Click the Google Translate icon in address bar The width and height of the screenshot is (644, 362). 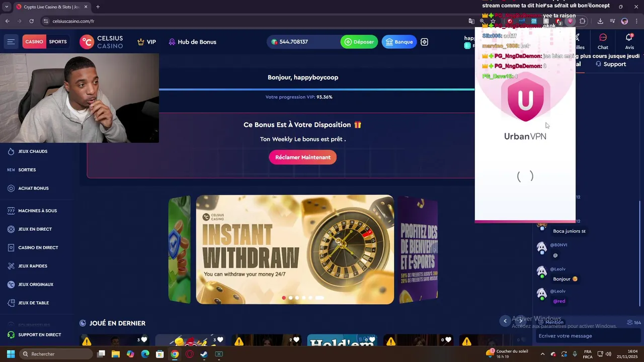[x=471, y=21]
